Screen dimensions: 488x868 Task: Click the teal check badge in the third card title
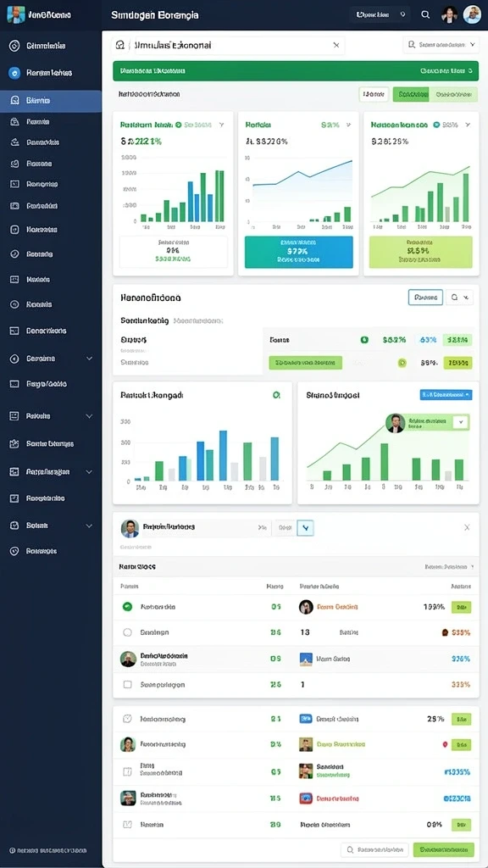(x=436, y=125)
